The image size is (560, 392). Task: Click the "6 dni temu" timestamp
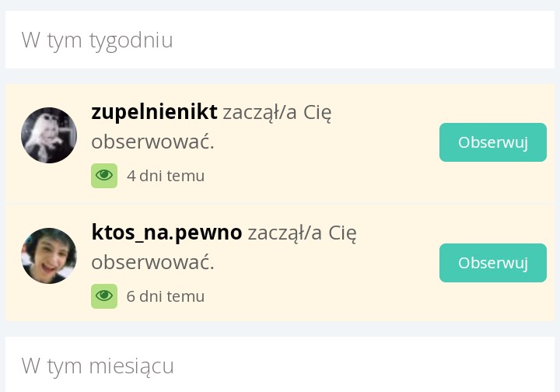(166, 296)
